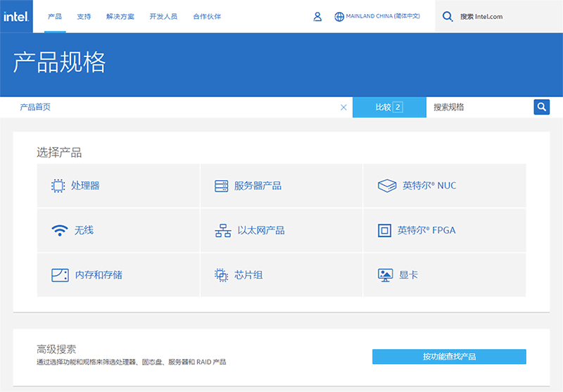Open the 合作伙伴 menu
The image size is (563, 392).
207,16
